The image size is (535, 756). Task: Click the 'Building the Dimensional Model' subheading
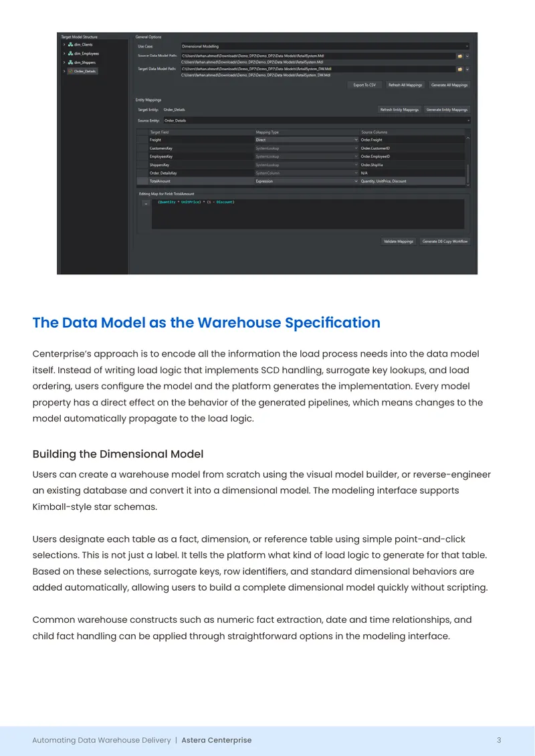click(x=118, y=454)
